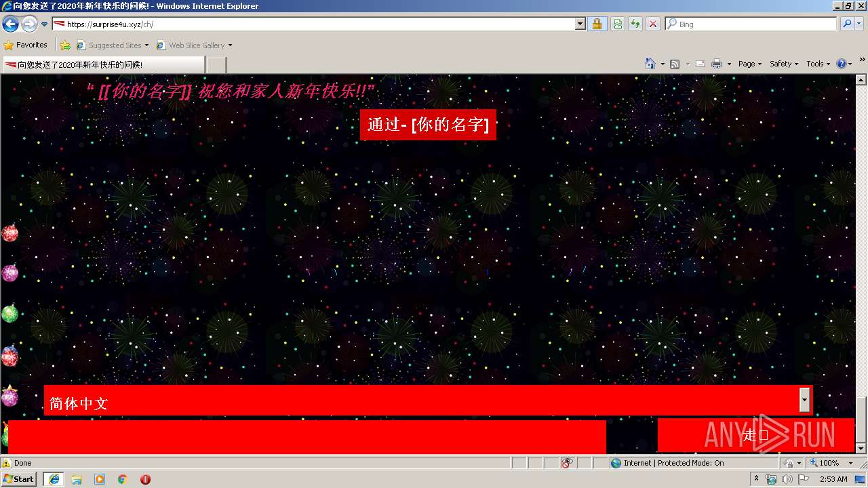The image size is (868, 488).
Task: Select the New Year greeting page tab
Action: (103, 65)
